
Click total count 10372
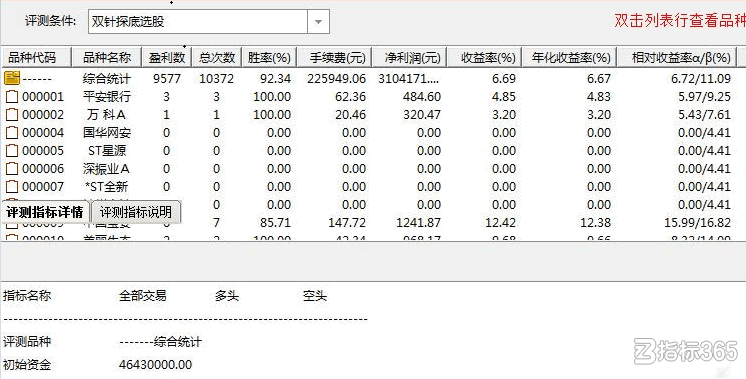coord(216,78)
